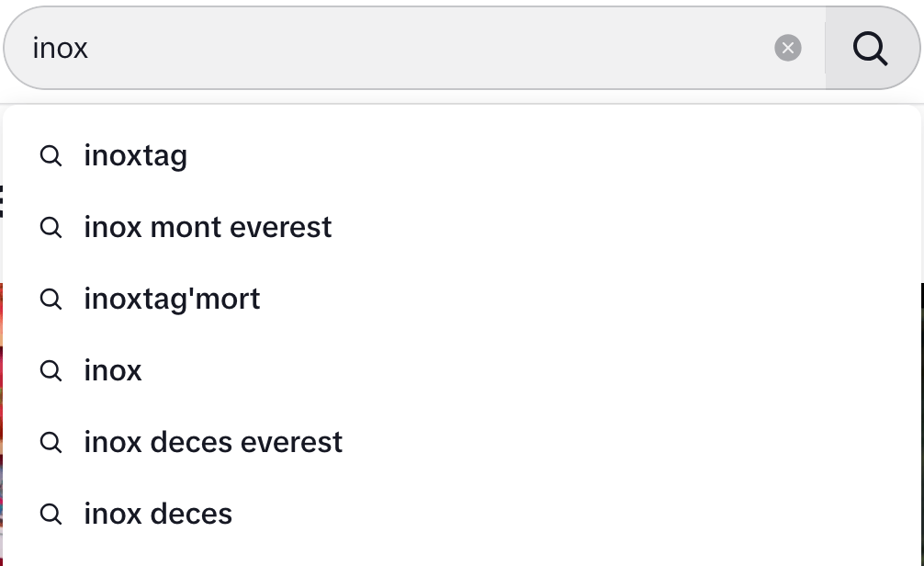Click the empty area of the search bar
The image size is (924, 566).
[x=430, y=48]
